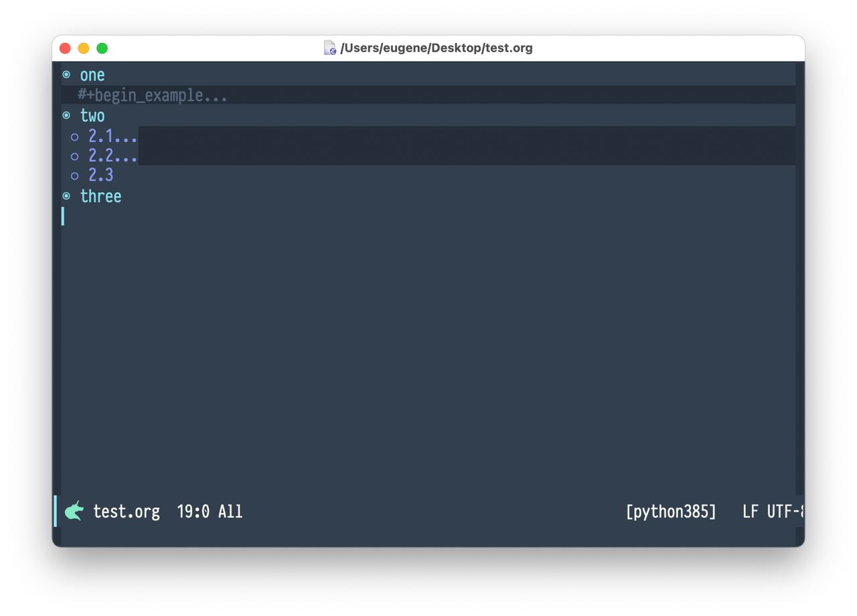Click the file path in window title
This screenshot has height=616, width=857.
pos(437,48)
